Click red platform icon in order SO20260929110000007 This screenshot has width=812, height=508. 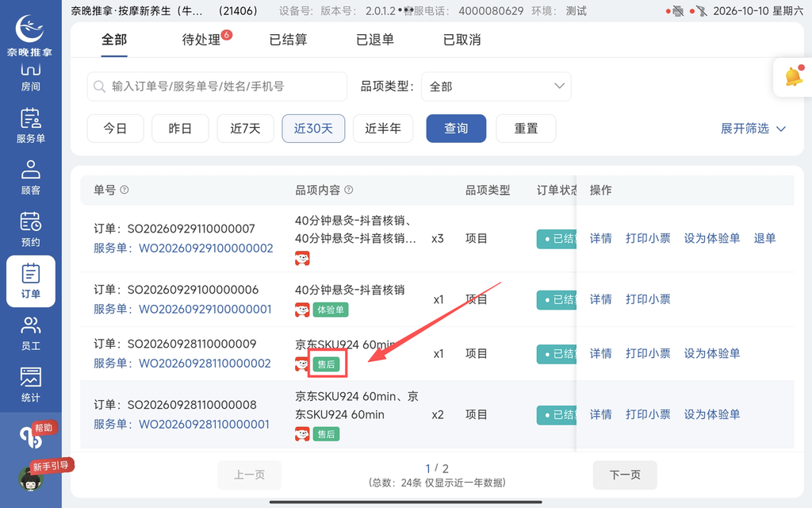pyautogui.click(x=302, y=258)
